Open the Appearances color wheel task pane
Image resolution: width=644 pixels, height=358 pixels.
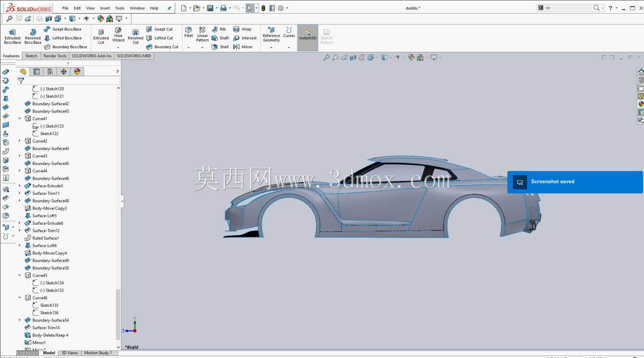coord(641,104)
